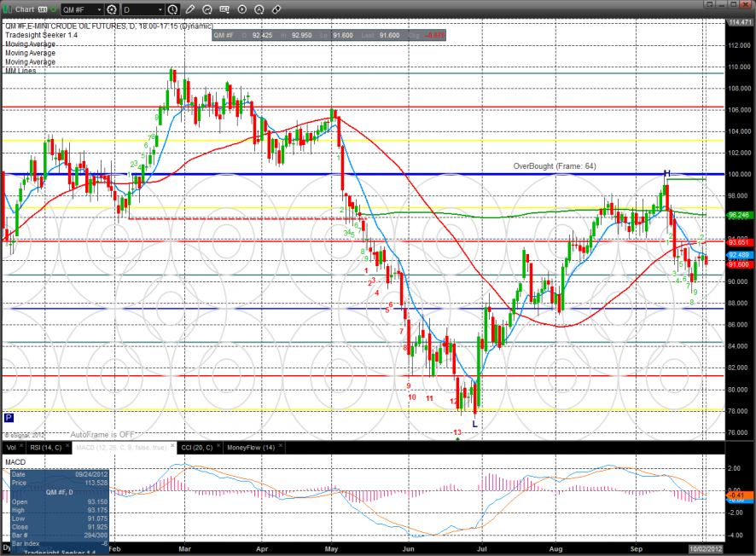Viewport: 756px width, 556px height.
Task: Close the Vol indicator tab
Action: tap(22, 446)
